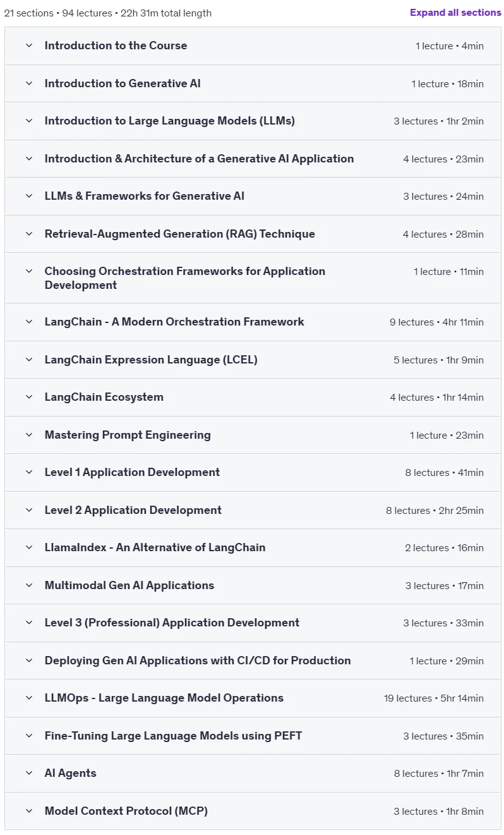504x835 pixels.
Task: Click Fine-Tuning Large Language Models using PEFT title
Action: [173, 736]
